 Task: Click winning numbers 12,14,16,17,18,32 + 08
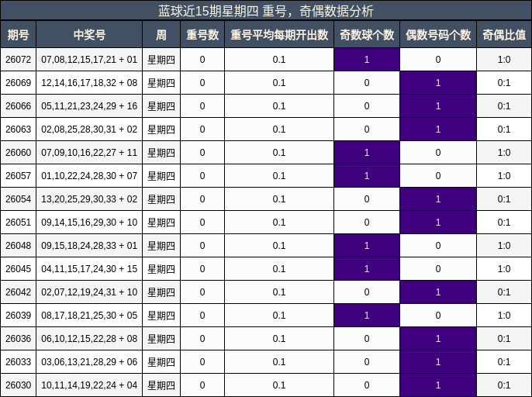pyautogui.click(x=89, y=83)
